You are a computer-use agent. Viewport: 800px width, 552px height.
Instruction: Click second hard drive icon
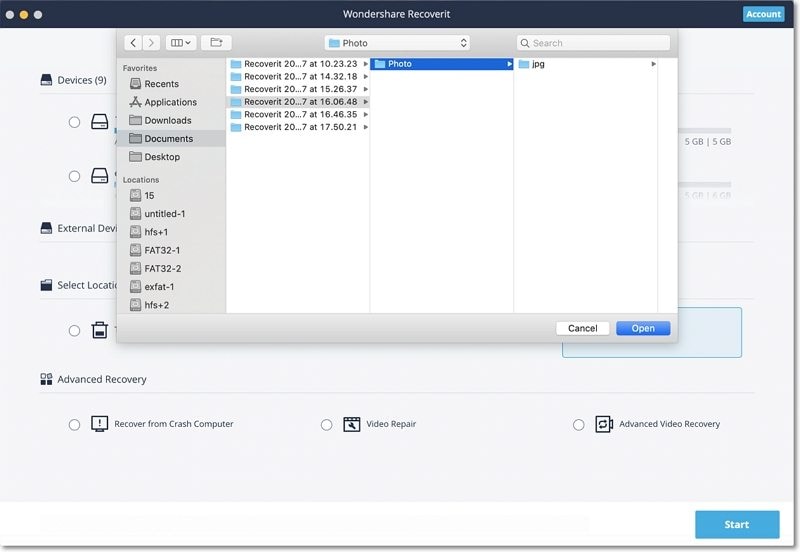[x=99, y=176]
